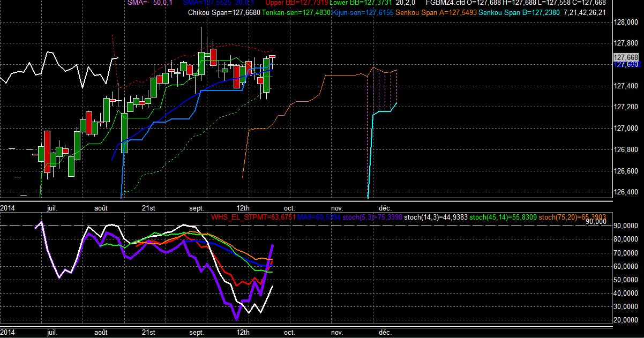Select sept. on the price chart time axis
The image size is (644, 338).
coord(197,207)
